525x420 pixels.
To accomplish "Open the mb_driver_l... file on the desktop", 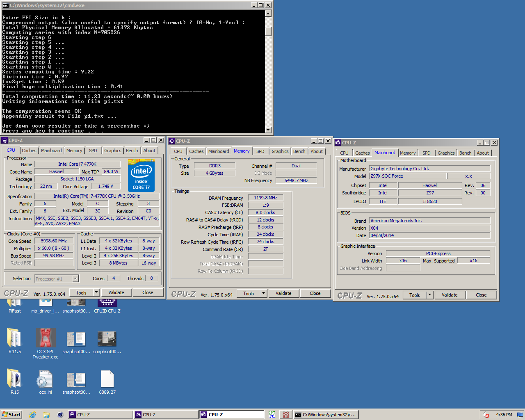I will pos(45,306).
